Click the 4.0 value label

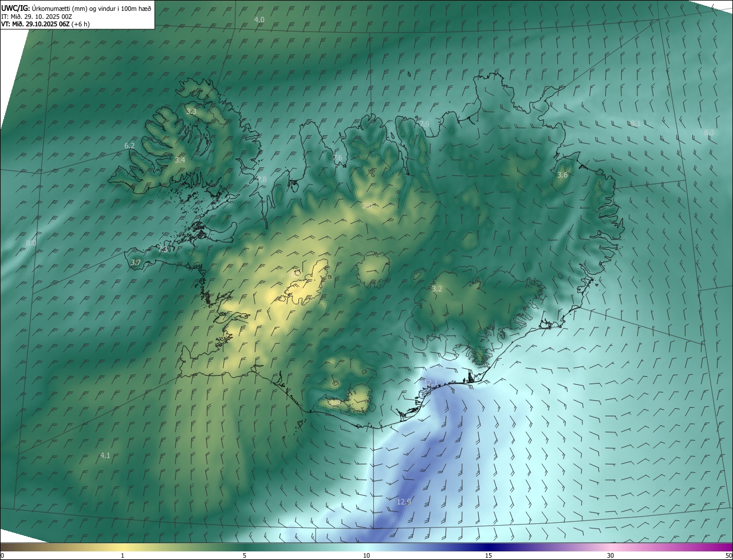(x=259, y=19)
